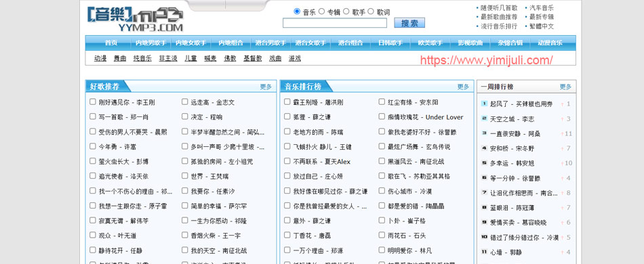Screen dimensions: 644x264
Task: Open the 纯音乐 sub-category link
Action: pyautogui.click(x=142, y=59)
